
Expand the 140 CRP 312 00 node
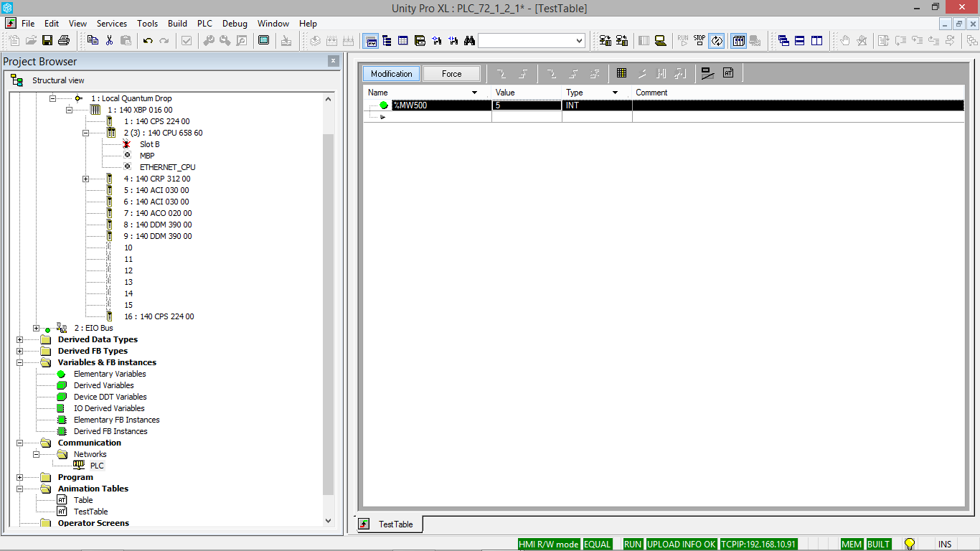[x=85, y=179]
